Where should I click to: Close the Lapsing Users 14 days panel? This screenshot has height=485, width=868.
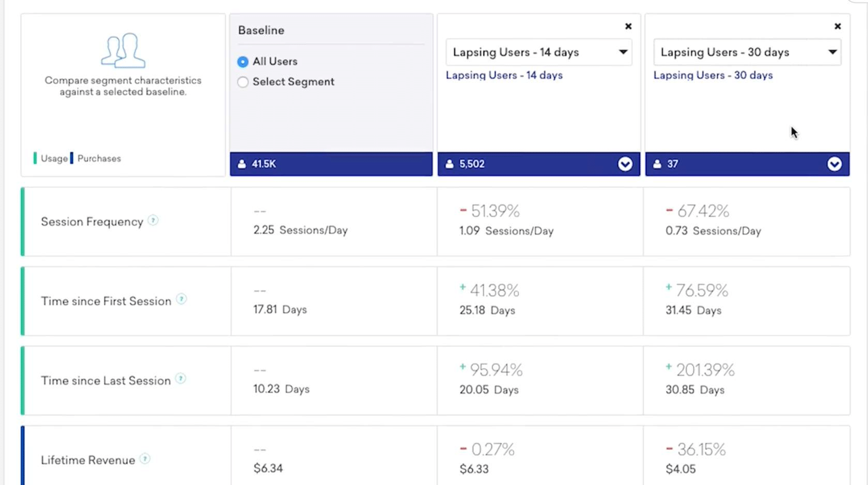[628, 26]
